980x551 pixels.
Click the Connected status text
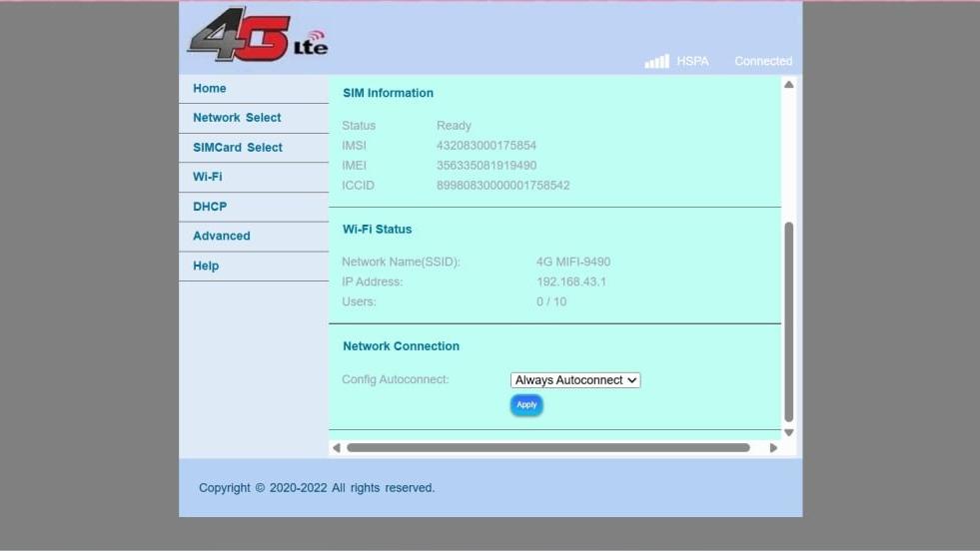[x=763, y=62]
